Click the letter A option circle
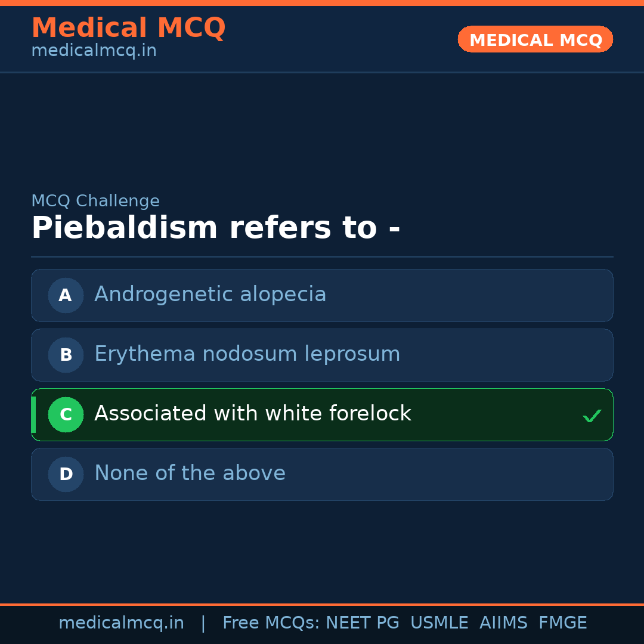This screenshot has width=644, height=644. (66, 295)
